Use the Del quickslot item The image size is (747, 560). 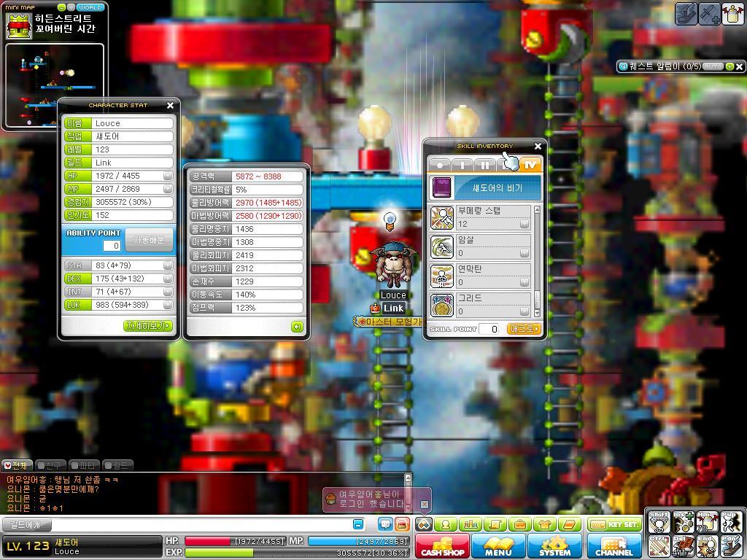(x=683, y=547)
